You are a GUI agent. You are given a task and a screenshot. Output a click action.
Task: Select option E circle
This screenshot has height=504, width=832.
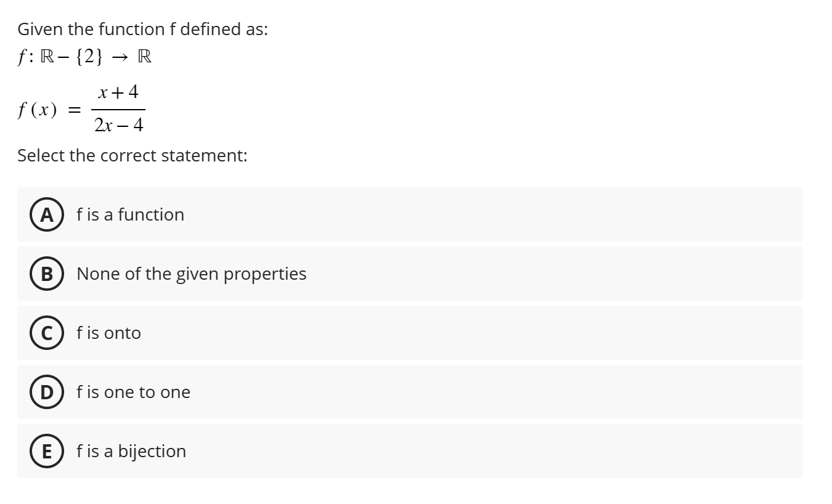(x=46, y=451)
